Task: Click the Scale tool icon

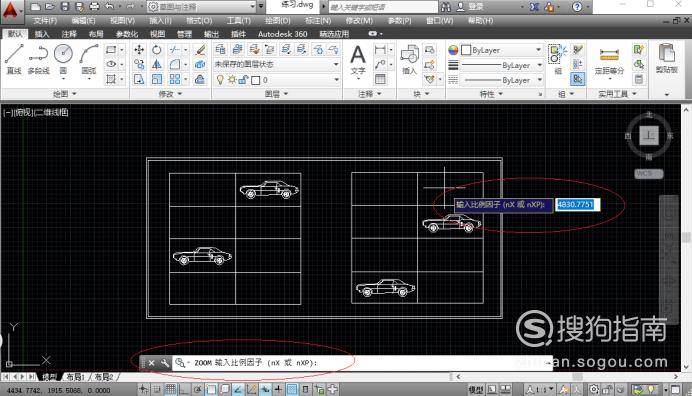Action: coord(157,79)
